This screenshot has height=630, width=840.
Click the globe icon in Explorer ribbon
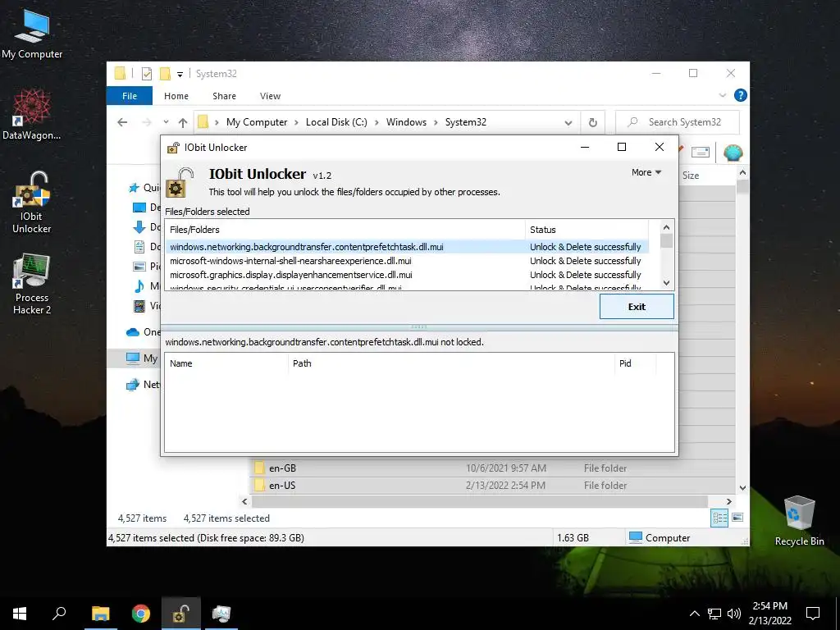pos(733,153)
